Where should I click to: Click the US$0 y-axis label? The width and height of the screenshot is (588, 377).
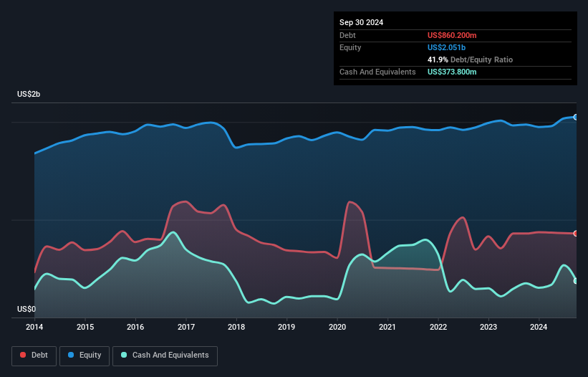26,309
